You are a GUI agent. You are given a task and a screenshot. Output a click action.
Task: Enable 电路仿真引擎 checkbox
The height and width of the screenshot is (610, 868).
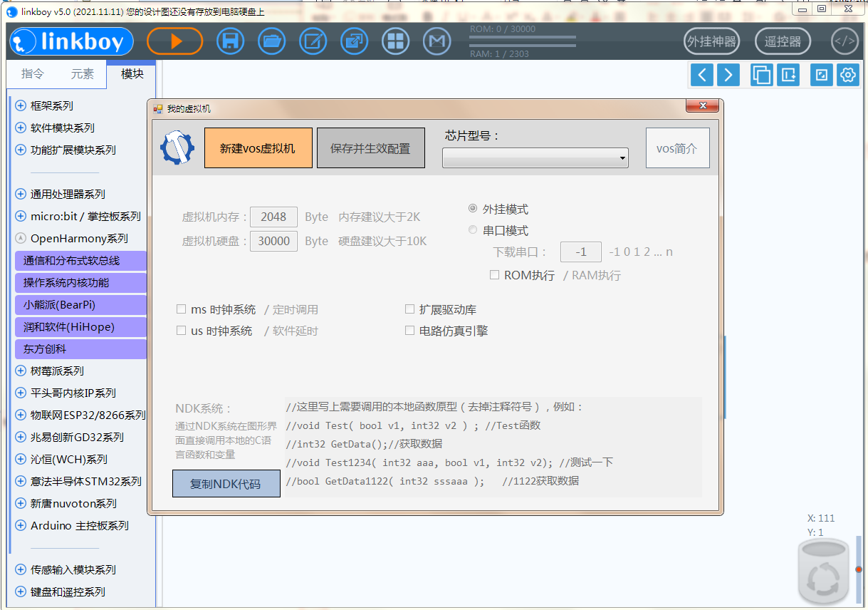click(x=409, y=331)
